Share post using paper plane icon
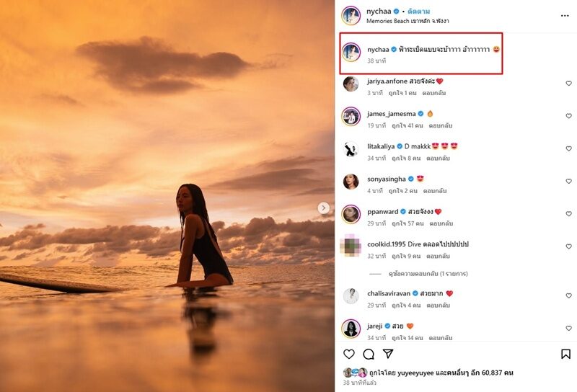577x392 pixels. 388,354
